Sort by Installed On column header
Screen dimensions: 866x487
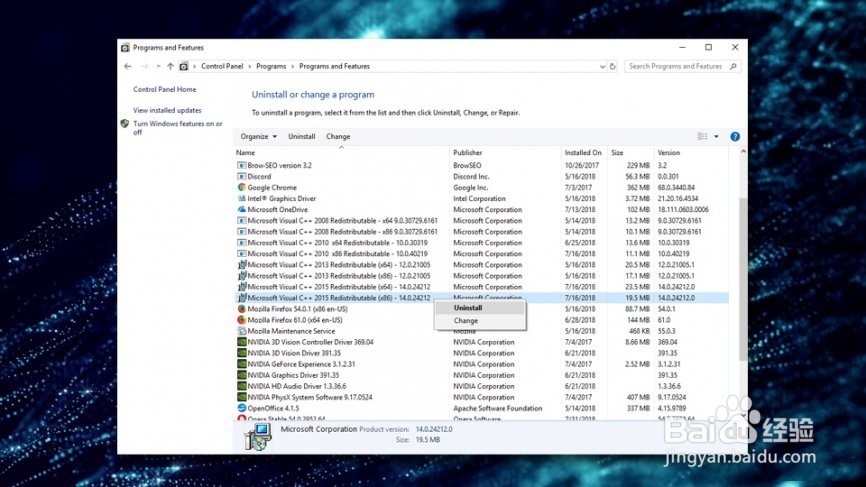(x=584, y=152)
